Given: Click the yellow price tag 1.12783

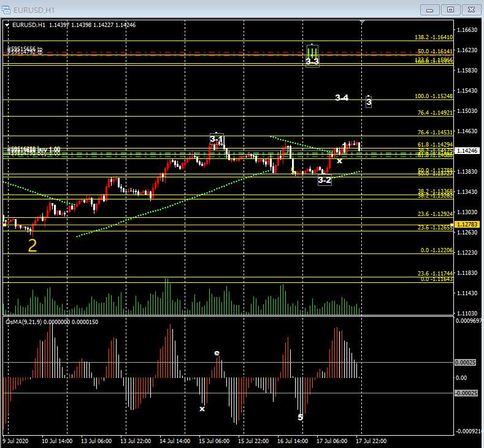Looking at the screenshot, I should pos(467,225).
